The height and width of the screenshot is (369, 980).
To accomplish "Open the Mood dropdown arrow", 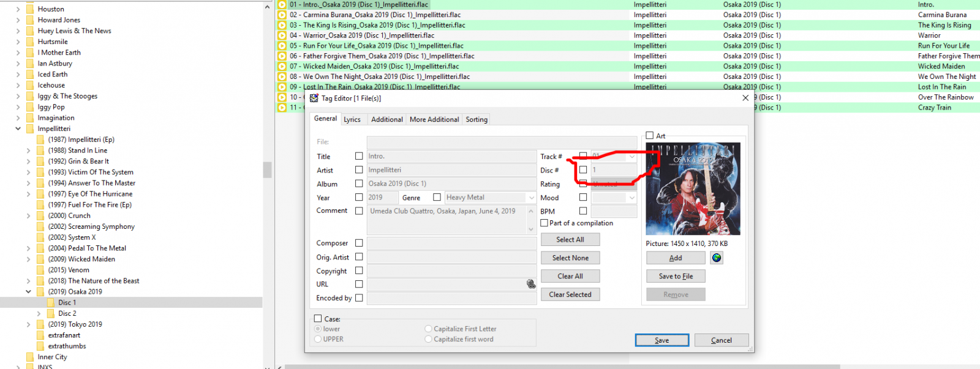I will pos(632,198).
